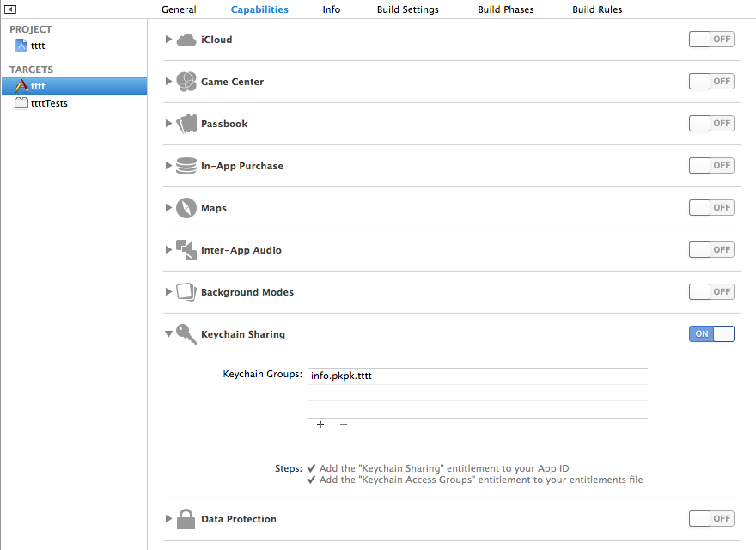Click the iCloud cloud icon
756x550 pixels.
(186, 40)
